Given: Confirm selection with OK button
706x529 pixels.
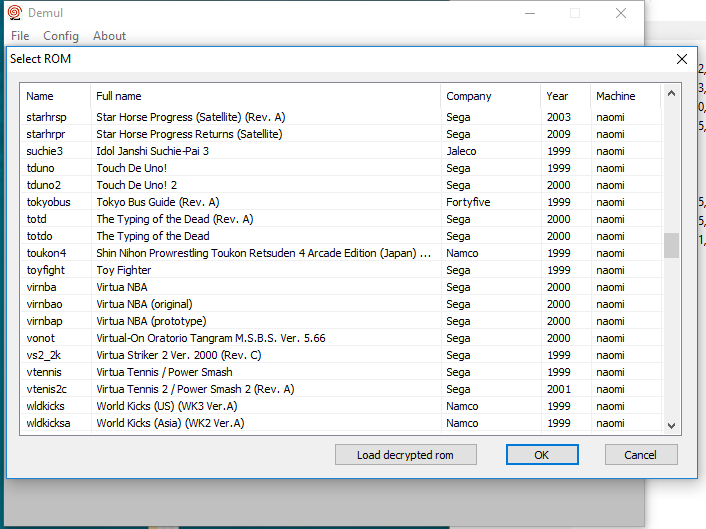Looking at the screenshot, I should 542,455.
